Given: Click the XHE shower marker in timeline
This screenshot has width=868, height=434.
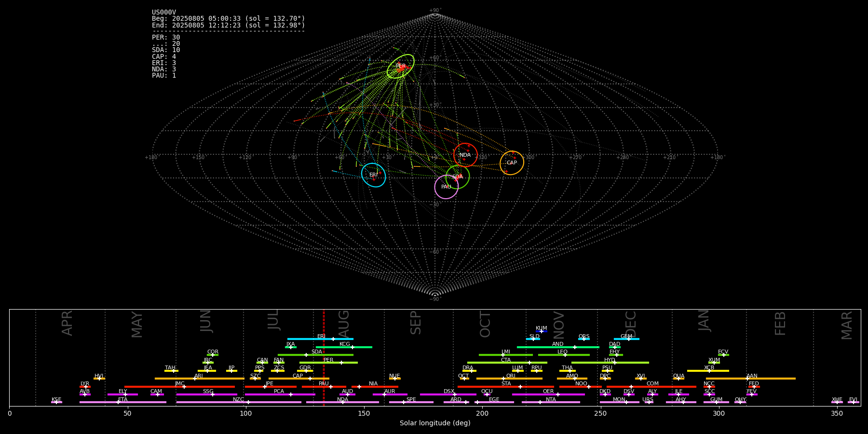Looking at the screenshot, I should click(837, 402).
